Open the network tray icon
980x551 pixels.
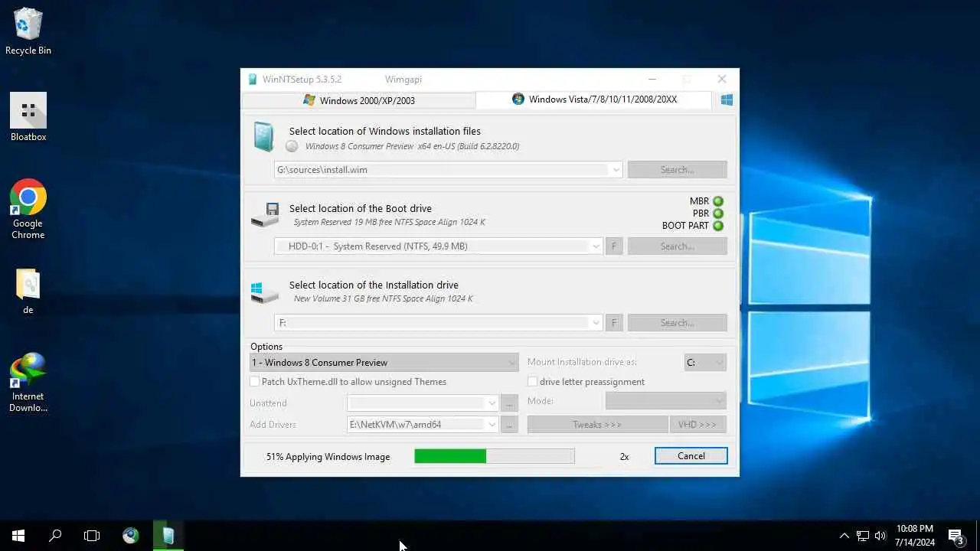pyautogui.click(x=863, y=536)
